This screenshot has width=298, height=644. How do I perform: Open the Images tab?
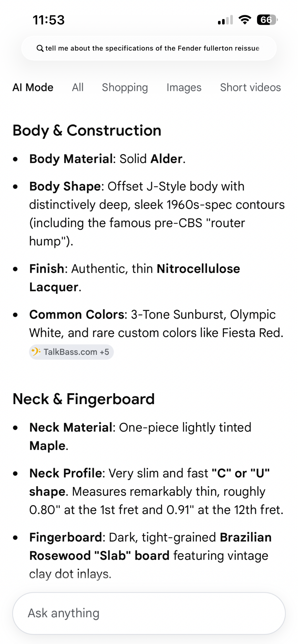(x=184, y=88)
